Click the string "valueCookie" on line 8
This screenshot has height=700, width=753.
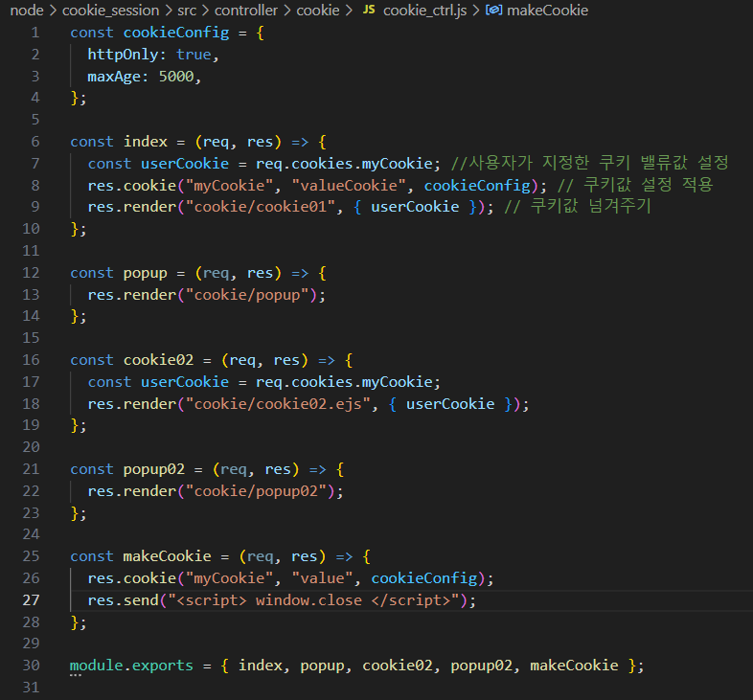pos(349,186)
